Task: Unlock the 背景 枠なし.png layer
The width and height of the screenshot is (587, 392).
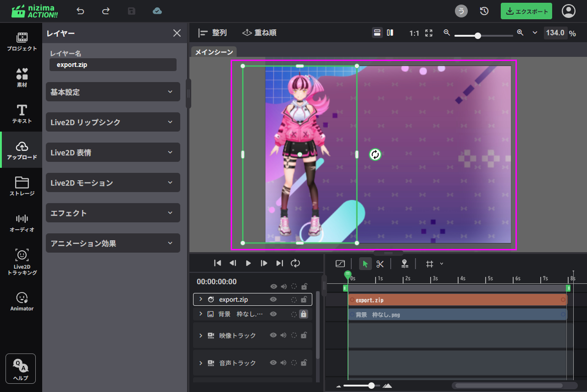Action: click(303, 314)
